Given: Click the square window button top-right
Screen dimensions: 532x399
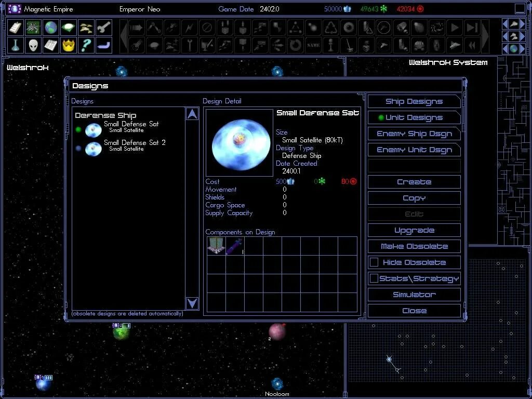Looking at the screenshot, I should (520, 8).
